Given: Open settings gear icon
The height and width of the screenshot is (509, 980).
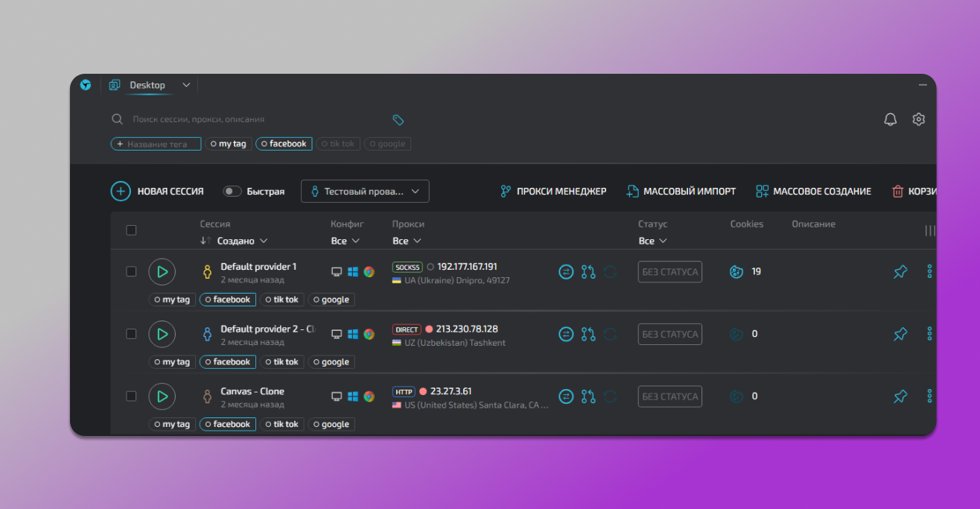Looking at the screenshot, I should 918,119.
